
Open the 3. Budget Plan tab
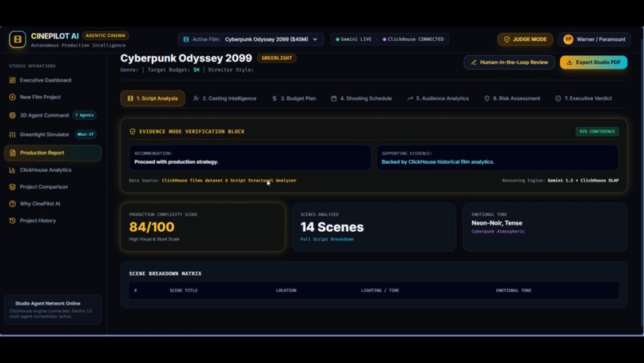(x=294, y=98)
